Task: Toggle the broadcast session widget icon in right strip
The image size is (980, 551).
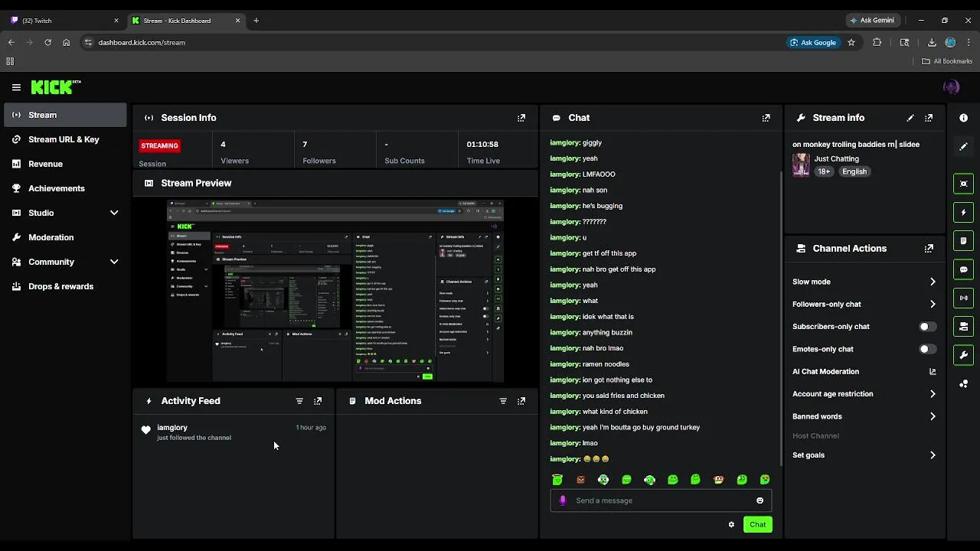Action: (963, 298)
